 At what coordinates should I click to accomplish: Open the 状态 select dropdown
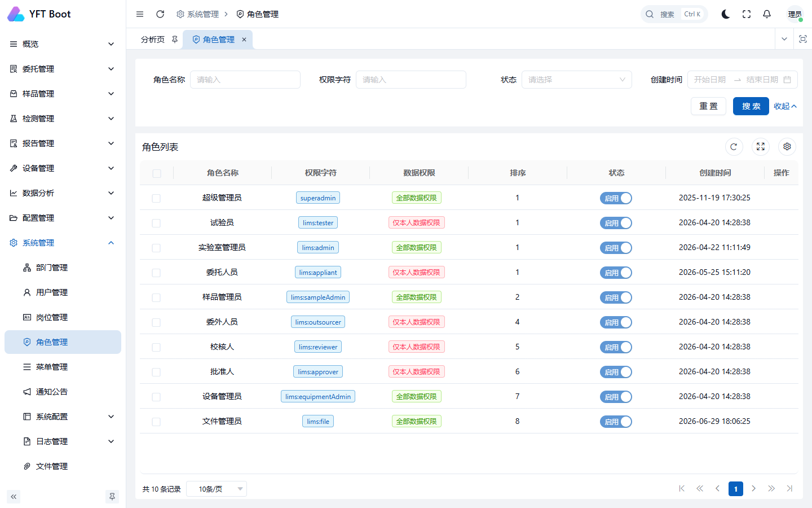click(577, 80)
